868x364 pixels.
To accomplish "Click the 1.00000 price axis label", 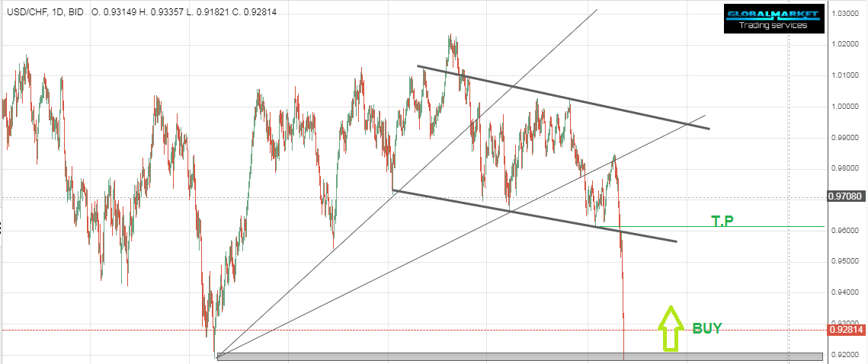I will 845,107.
